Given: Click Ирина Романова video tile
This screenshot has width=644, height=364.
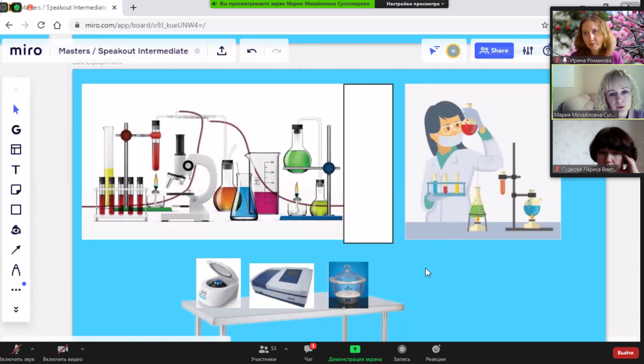Looking at the screenshot, I should (598, 37).
